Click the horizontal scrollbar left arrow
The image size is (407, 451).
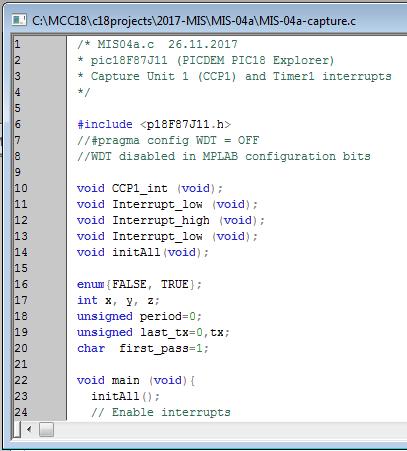coord(29,429)
